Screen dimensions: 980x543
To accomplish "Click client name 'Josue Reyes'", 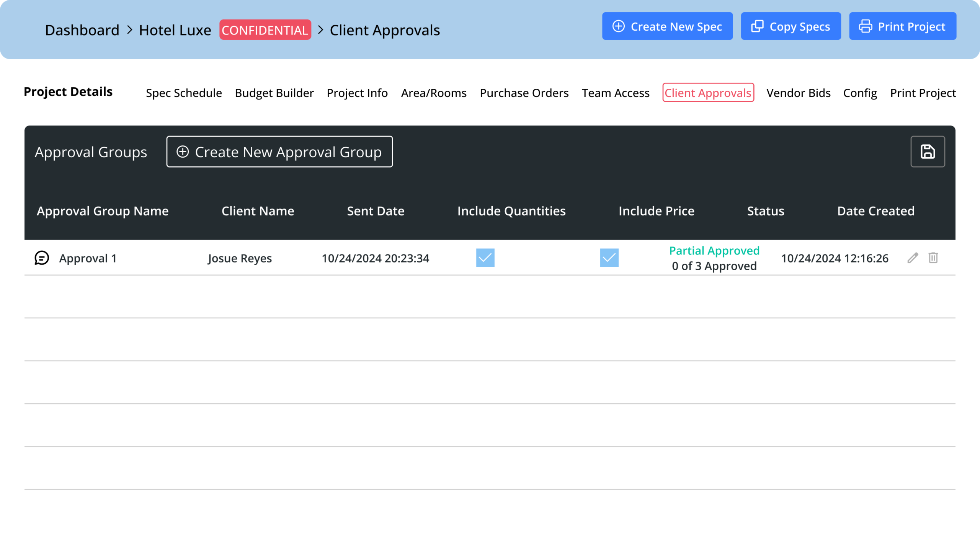I will point(240,259).
